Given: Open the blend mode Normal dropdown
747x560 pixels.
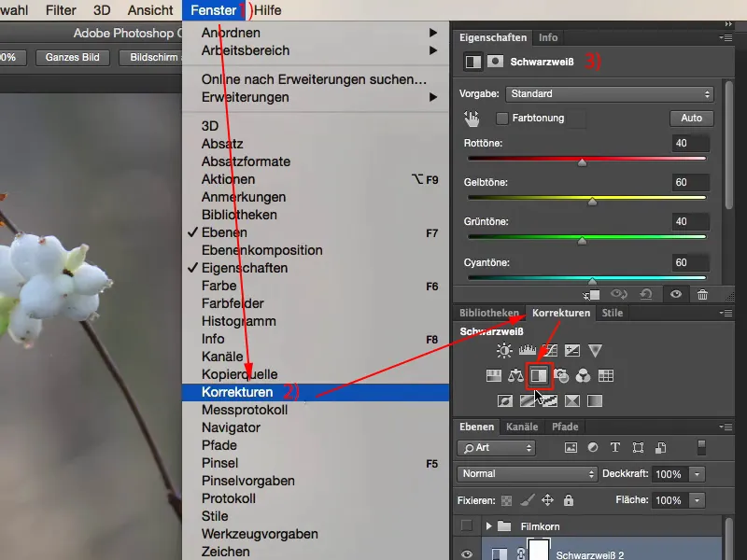Looking at the screenshot, I should pos(527,474).
